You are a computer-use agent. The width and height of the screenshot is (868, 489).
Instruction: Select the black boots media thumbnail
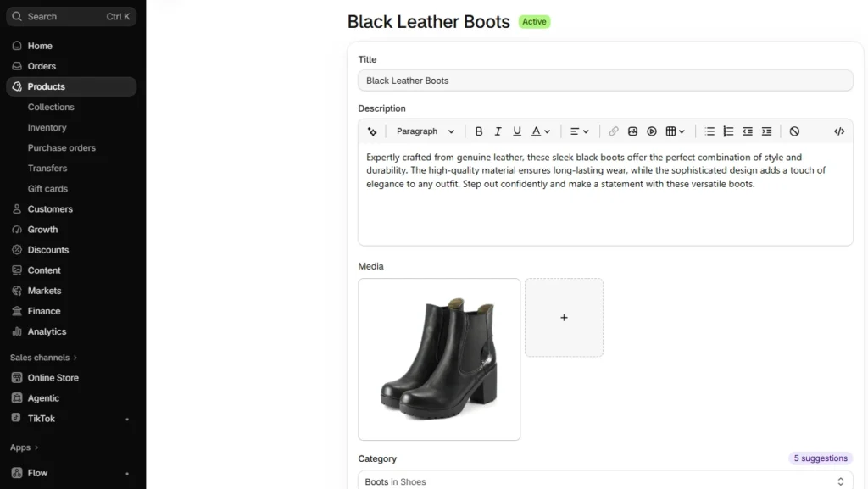(439, 359)
